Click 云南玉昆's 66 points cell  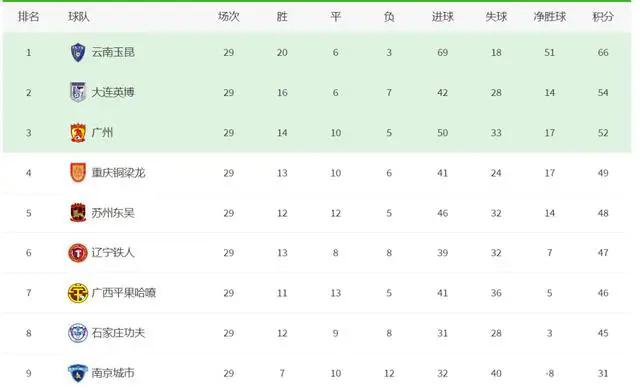point(603,53)
